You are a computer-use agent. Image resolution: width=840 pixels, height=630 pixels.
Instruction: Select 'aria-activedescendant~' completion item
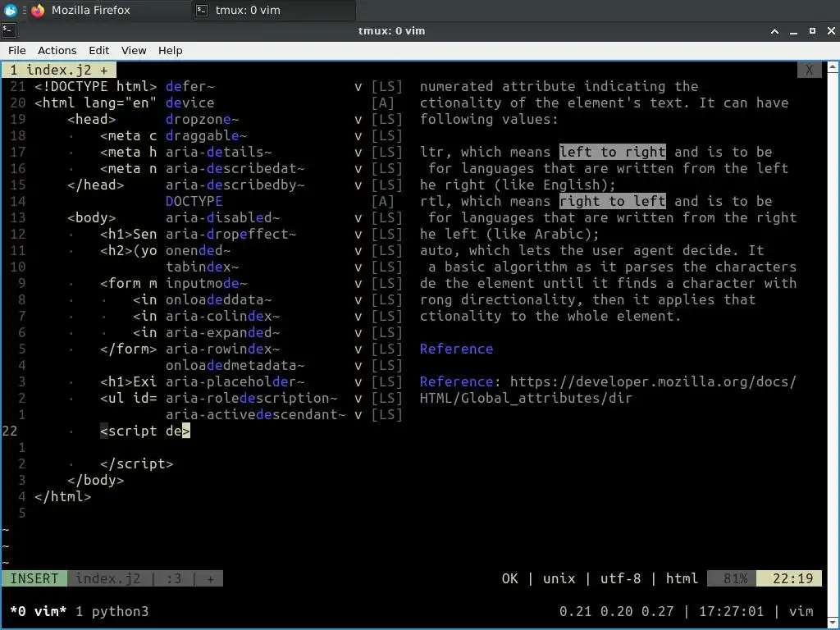[256, 414]
